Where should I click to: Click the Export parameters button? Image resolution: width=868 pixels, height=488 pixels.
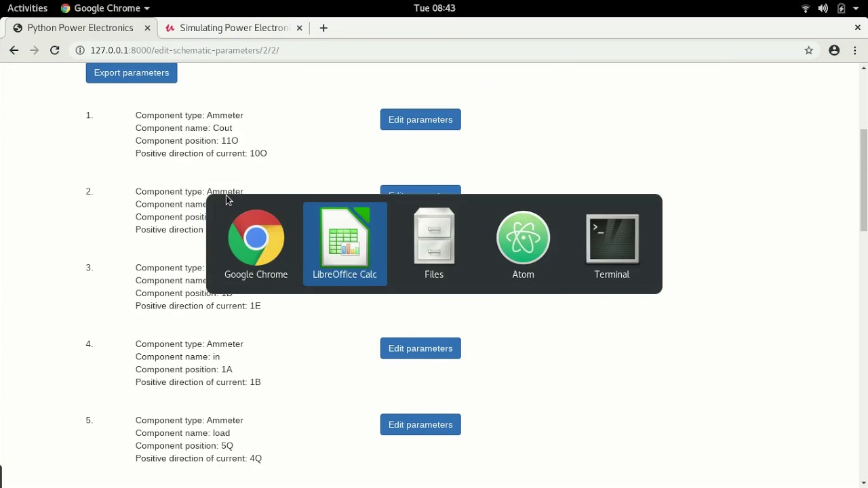coord(132,73)
